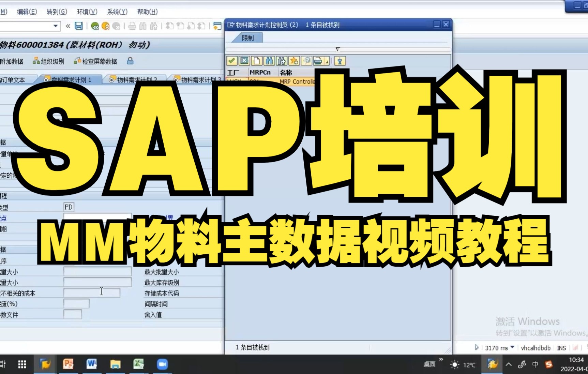Click the pin Hold Selection icon in the dialog

340,61
